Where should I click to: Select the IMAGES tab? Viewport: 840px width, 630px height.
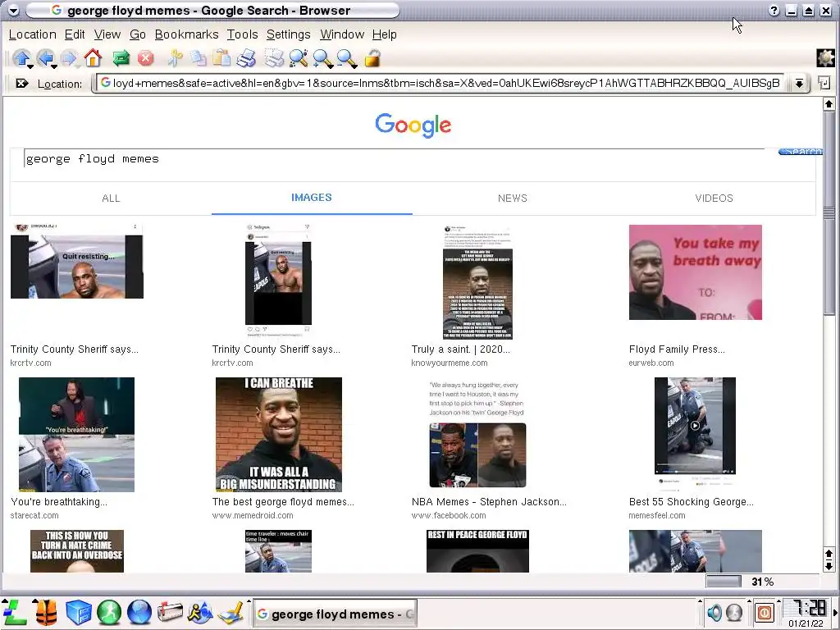(312, 198)
